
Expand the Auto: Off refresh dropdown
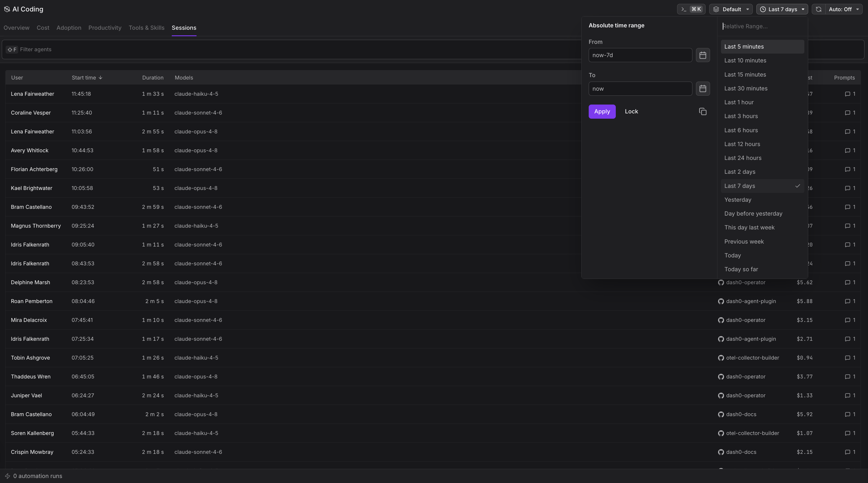[844, 9]
